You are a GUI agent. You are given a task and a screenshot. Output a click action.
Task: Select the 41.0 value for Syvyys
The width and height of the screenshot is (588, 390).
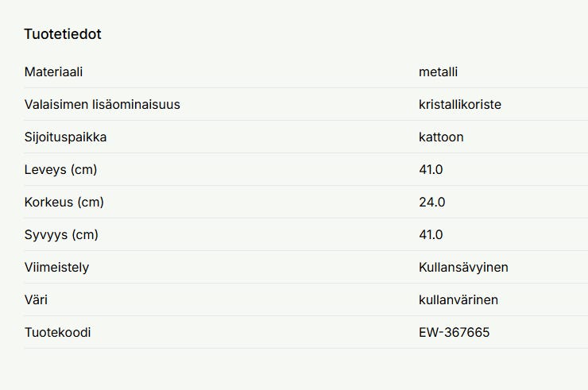click(431, 235)
